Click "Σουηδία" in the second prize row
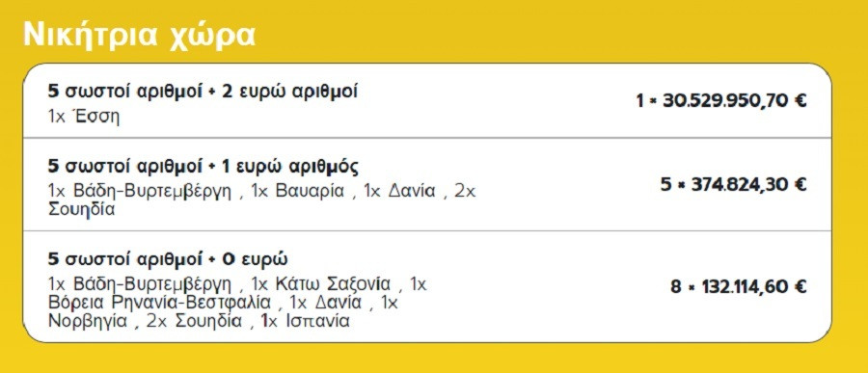This screenshot has width=868, height=373. coord(82,210)
